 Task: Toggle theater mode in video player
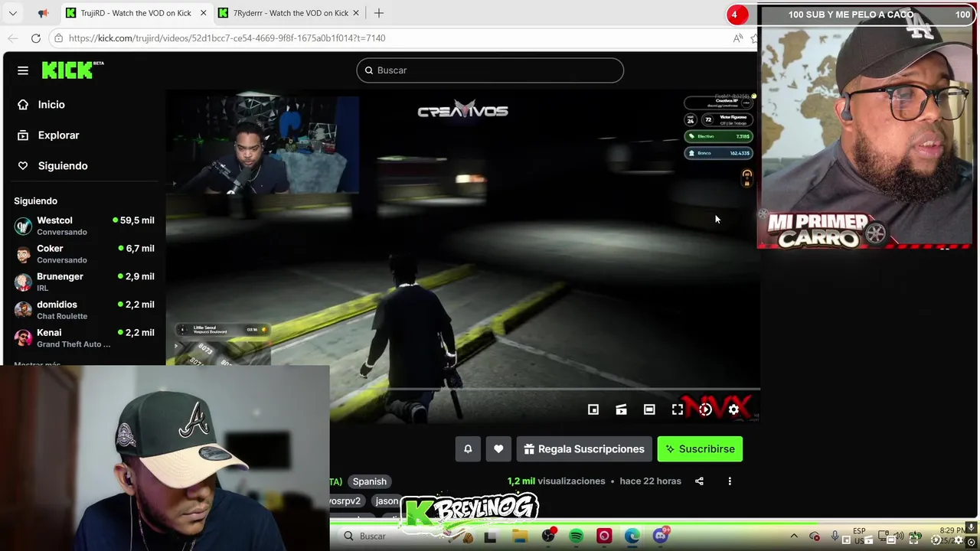(649, 410)
